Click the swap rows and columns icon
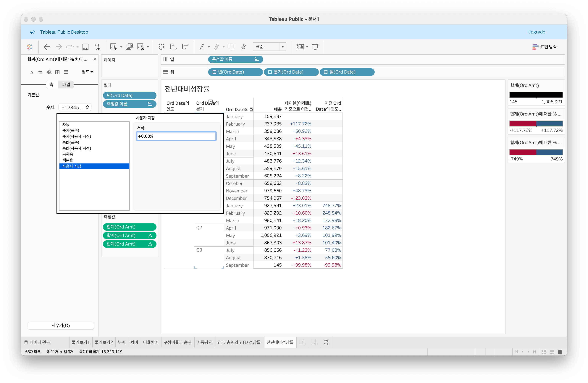Image resolution: width=588 pixels, height=383 pixels. [x=161, y=47]
